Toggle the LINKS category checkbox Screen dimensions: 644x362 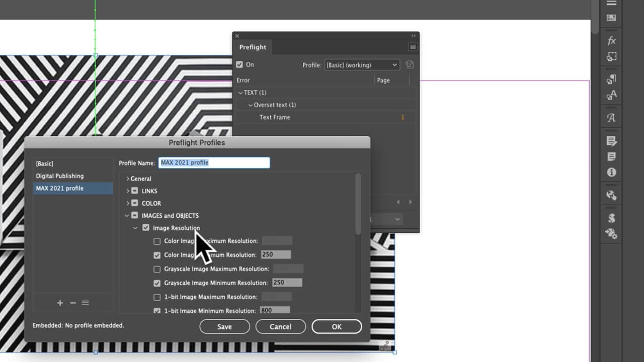pyautogui.click(x=134, y=191)
